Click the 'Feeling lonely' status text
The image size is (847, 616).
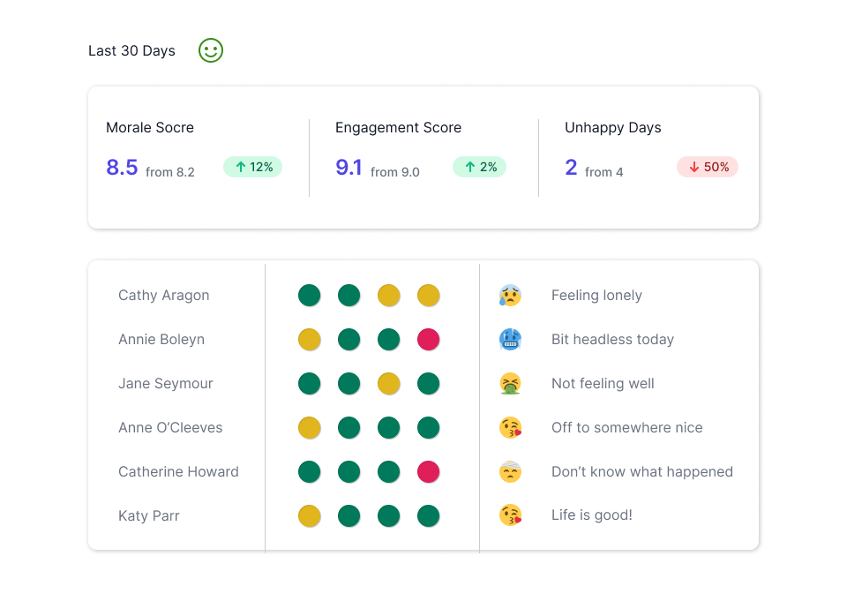point(596,296)
